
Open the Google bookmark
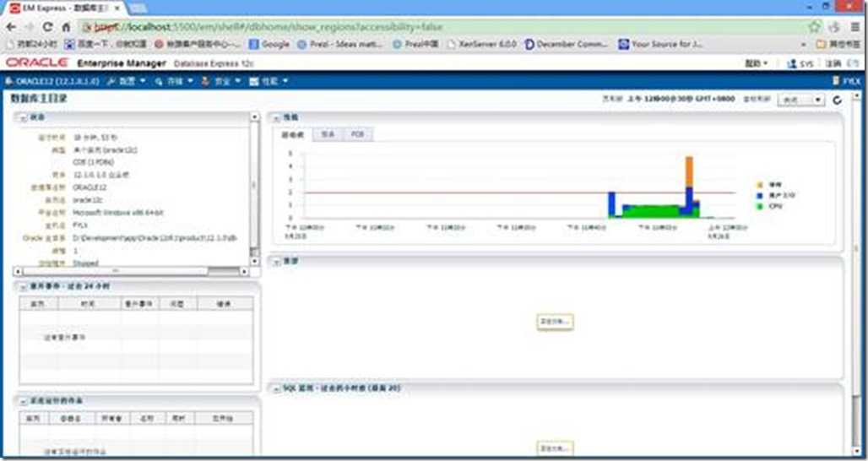click(x=269, y=44)
